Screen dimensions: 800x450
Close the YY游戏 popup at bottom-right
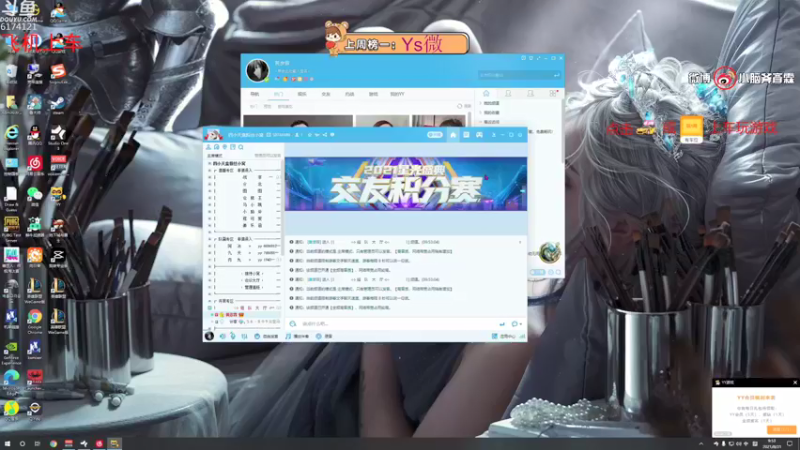coord(794,382)
